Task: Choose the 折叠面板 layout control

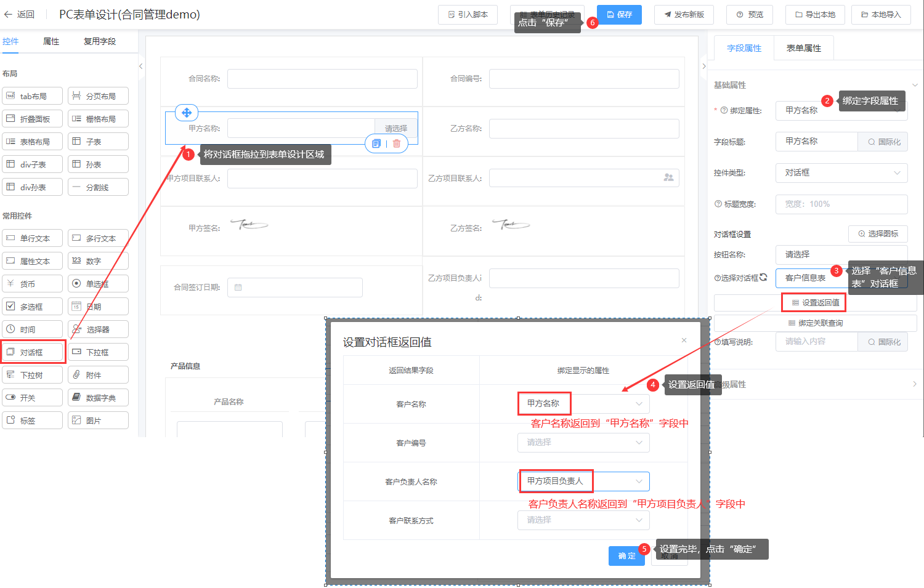Action: tap(33, 119)
